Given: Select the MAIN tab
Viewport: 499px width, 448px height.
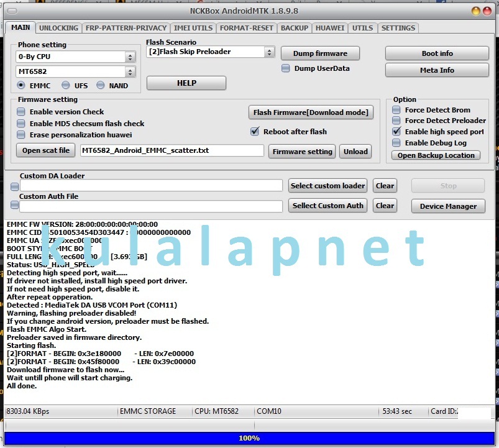Looking at the screenshot, I should (21, 27).
